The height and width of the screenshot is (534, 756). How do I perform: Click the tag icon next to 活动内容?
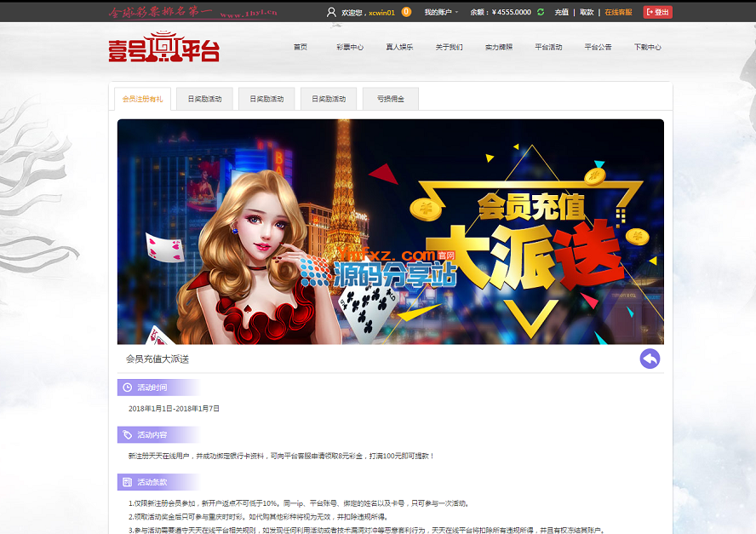[x=128, y=434]
